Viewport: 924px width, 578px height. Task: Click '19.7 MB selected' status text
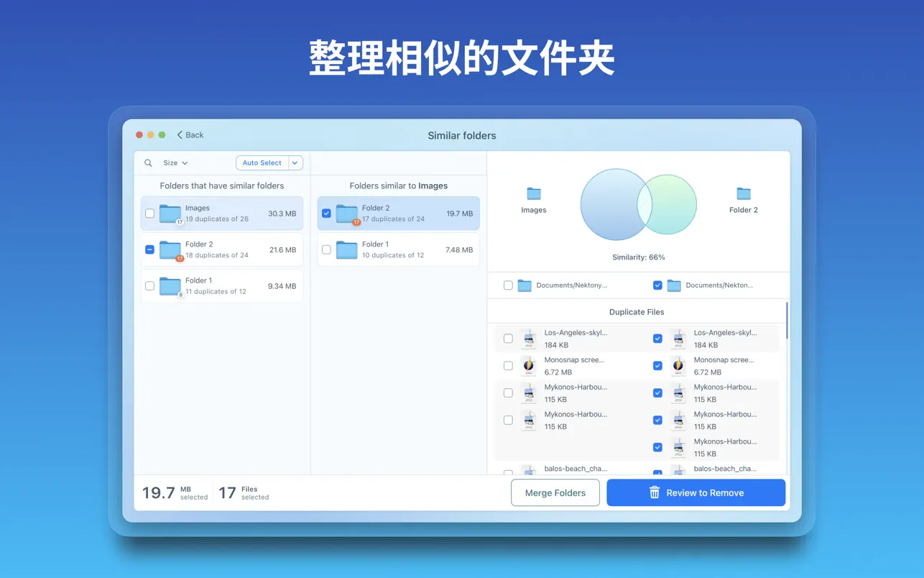[175, 493]
